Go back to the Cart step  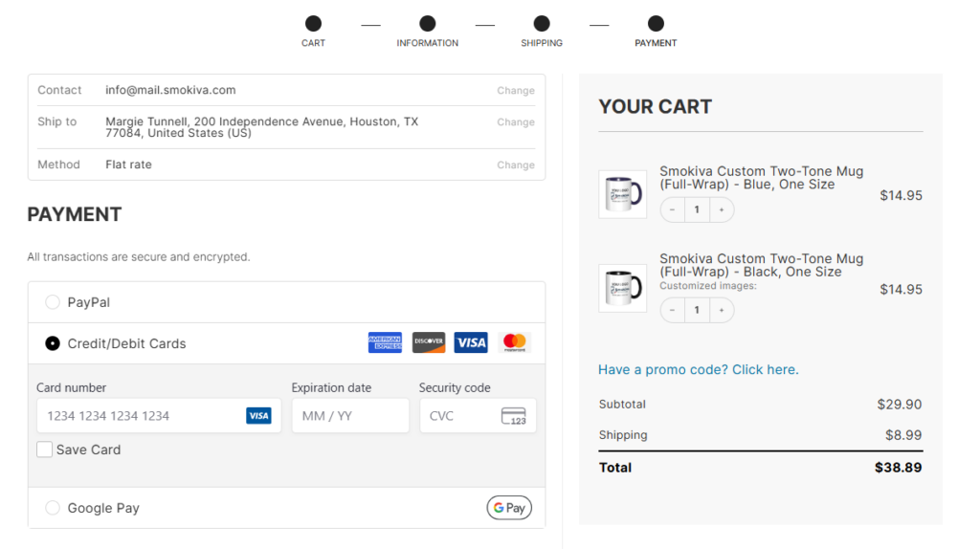pos(313,24)
